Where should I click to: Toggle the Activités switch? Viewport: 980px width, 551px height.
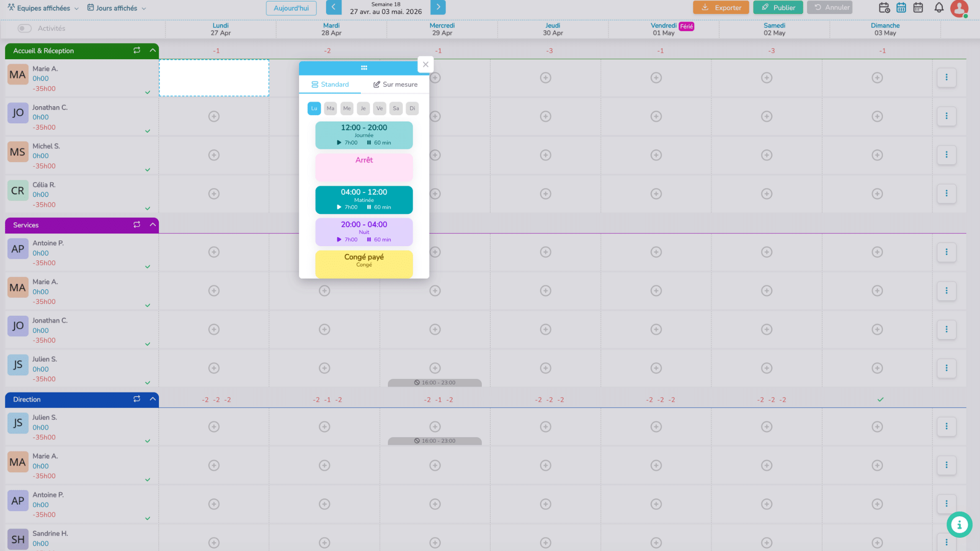click(x=24, y=29)
